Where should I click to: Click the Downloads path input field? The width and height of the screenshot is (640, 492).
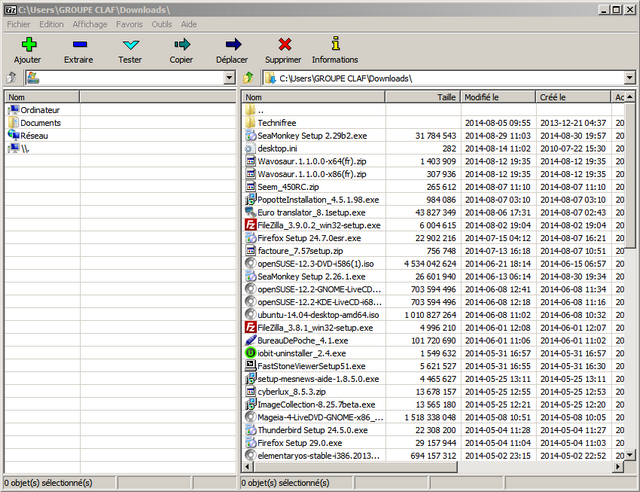pyautogui.click(x=440, y=78)
